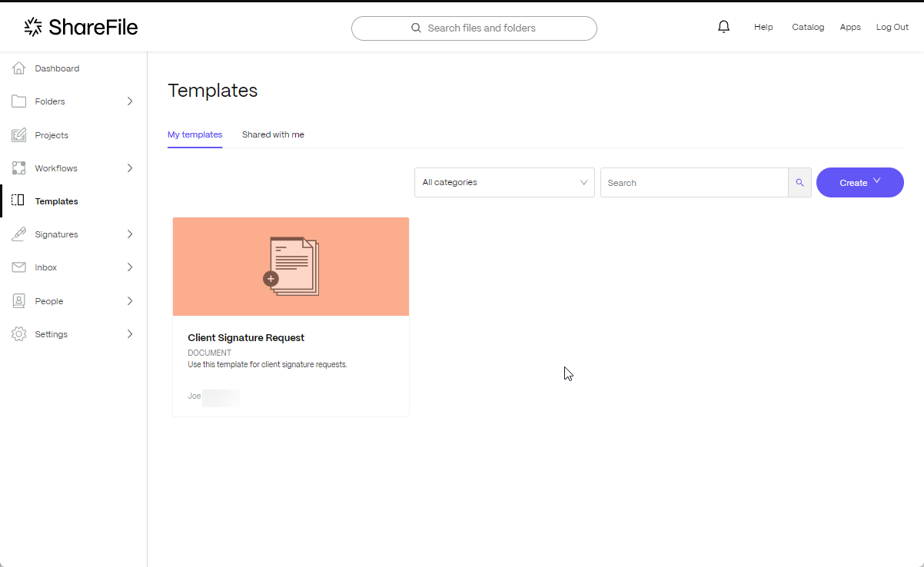
Task: Open the Catalog link
Action: pos(808,27)
